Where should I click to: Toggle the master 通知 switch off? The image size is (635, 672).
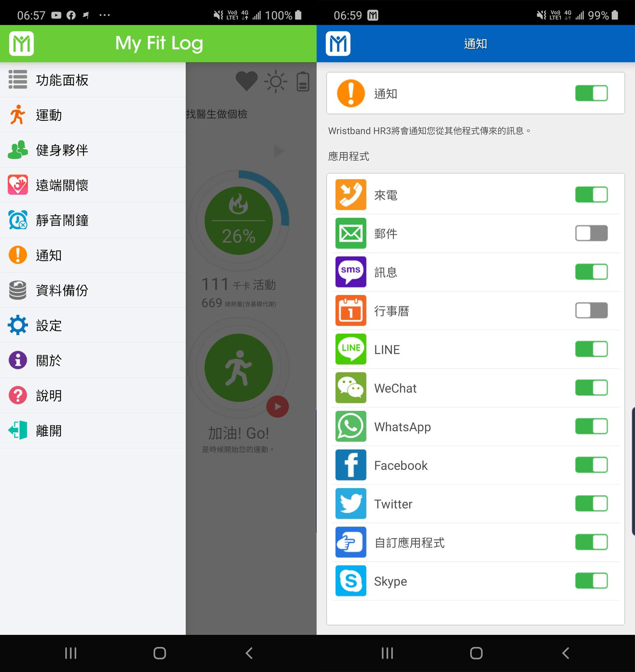coord(591,93)
